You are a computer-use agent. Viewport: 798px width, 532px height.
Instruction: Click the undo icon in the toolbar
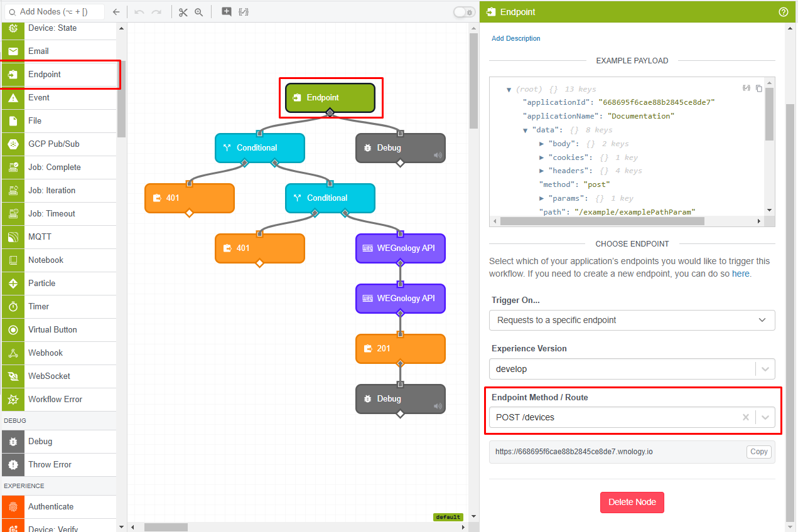point(139,12)
